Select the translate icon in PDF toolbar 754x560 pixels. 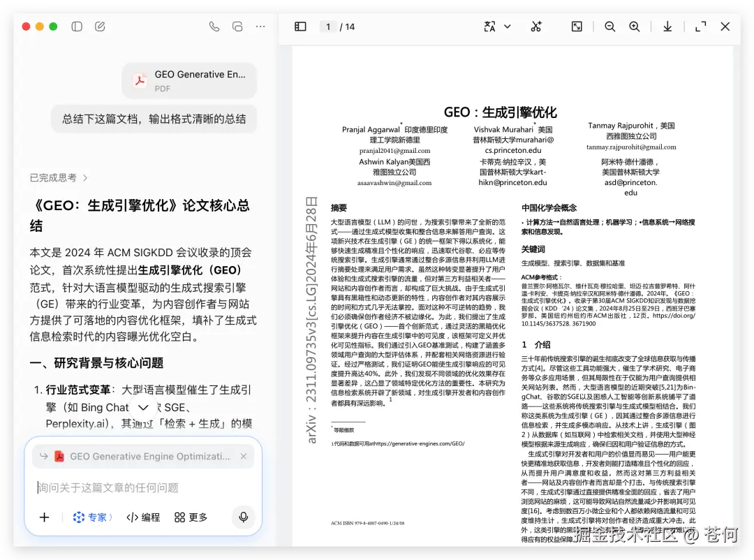(x=490, y=26)
